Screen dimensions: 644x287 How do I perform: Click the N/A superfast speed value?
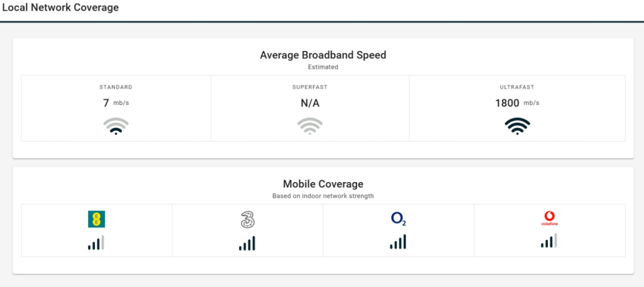pyautogui.click(x=310, y=103)
